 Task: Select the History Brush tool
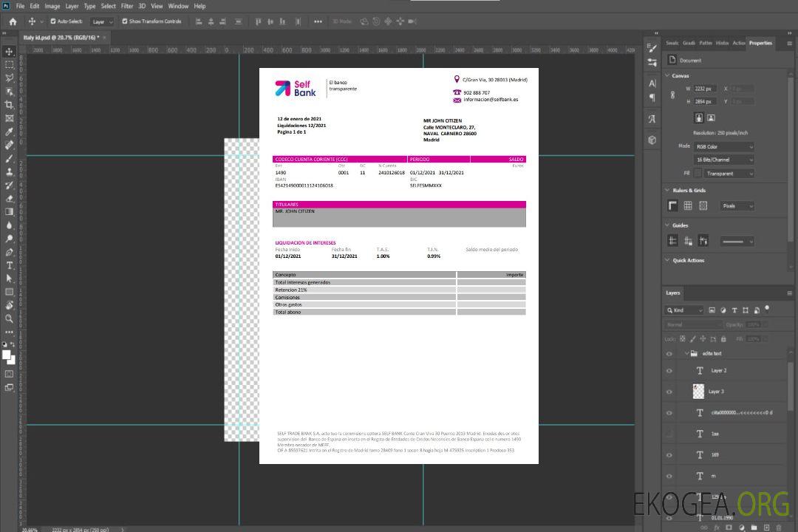[x=9, y=185]
